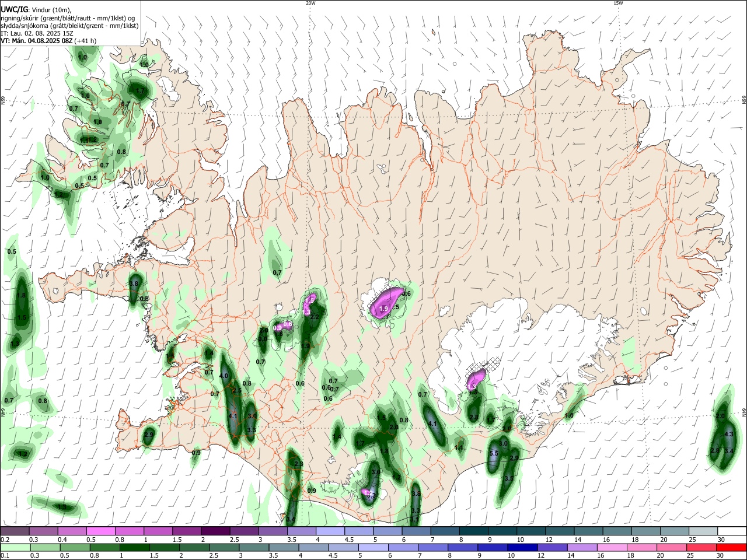This screenshot has height=560, width=747.
Task: Click the palest green swatch above 0.1
Action: click(x=15, y=547)
